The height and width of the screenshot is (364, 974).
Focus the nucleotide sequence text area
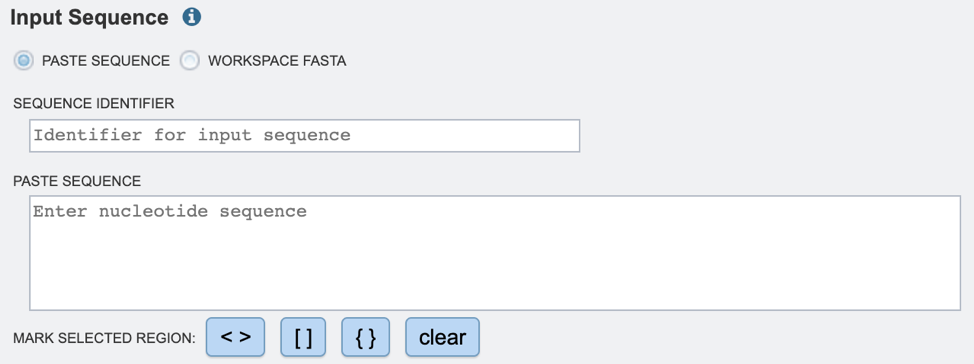[495, 253]
